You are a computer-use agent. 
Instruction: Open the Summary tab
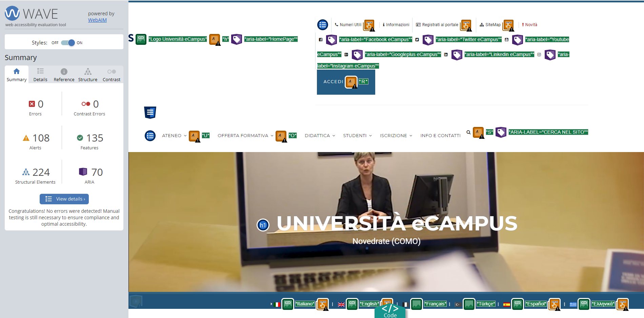click(x=17, y=75)
